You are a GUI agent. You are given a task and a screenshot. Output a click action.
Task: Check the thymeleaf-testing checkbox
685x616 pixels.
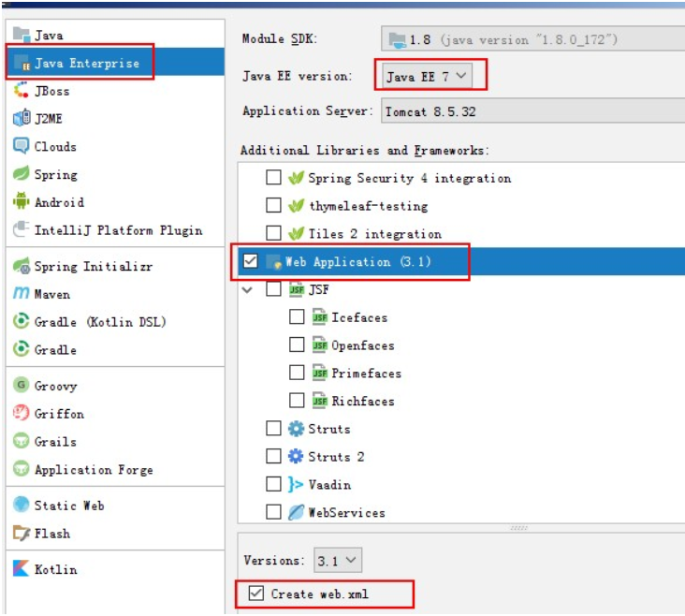274,205
